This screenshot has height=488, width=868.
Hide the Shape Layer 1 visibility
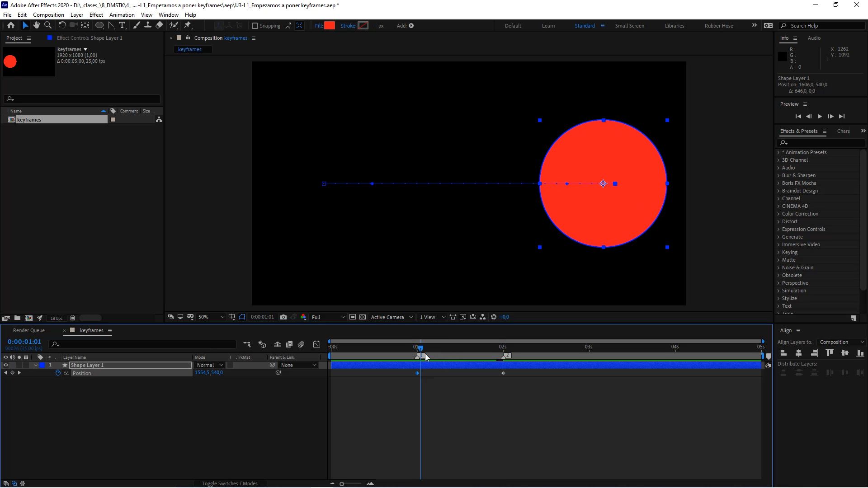point(5,365)
